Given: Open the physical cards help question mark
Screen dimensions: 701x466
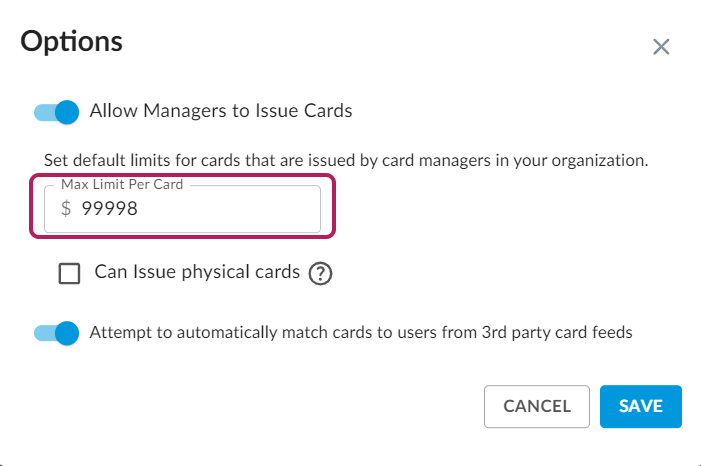Looking at the screenshot, I should 320,274.
